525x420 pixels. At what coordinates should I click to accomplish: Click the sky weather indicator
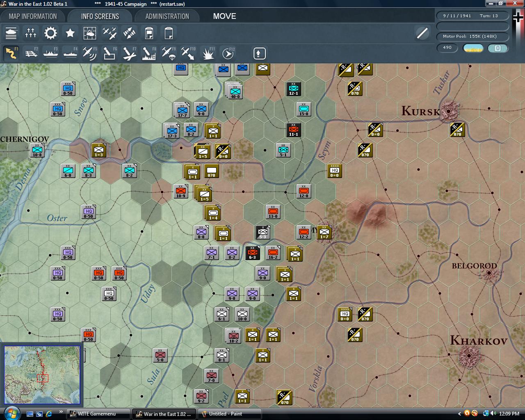(x=473, y=48)
